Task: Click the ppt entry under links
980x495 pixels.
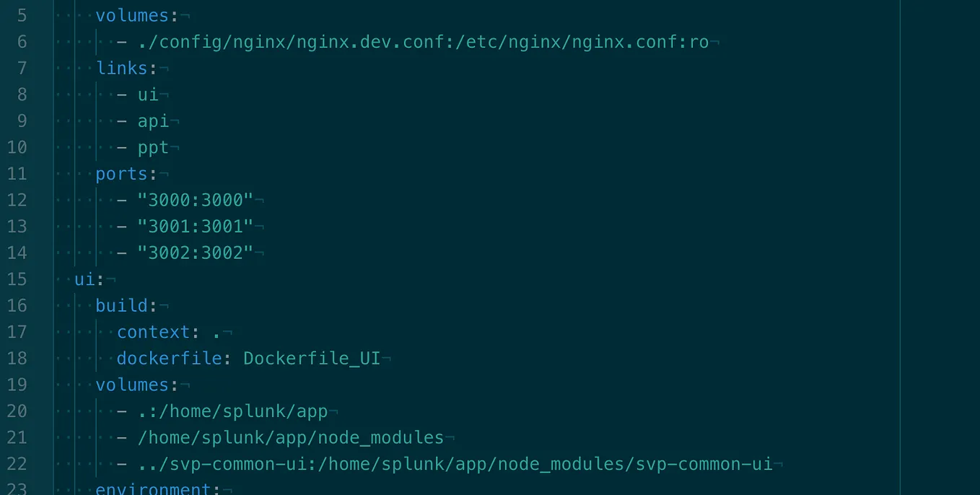Action: coord(153,147)
